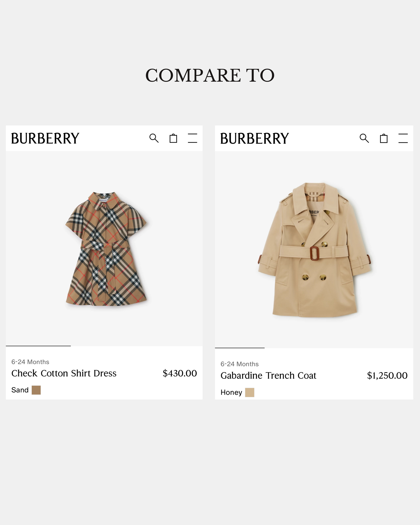
Task: Open the hamburger menu above the trench coat
Action: pos(403,138)
